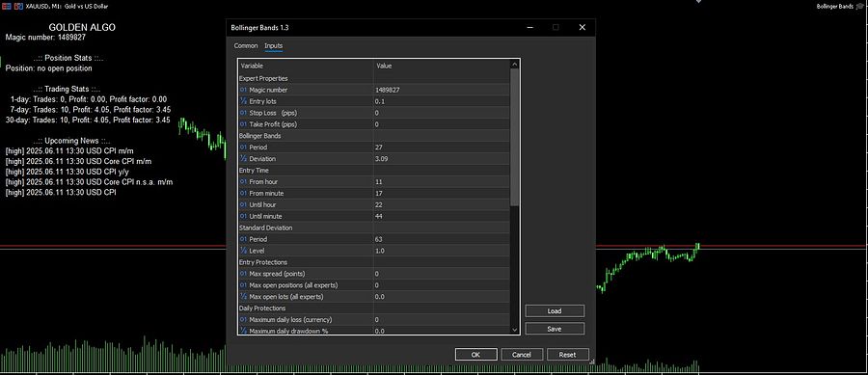Click the Bollinger Bands expert label on chart
868x375 pixels.
[x=835, y=6]
